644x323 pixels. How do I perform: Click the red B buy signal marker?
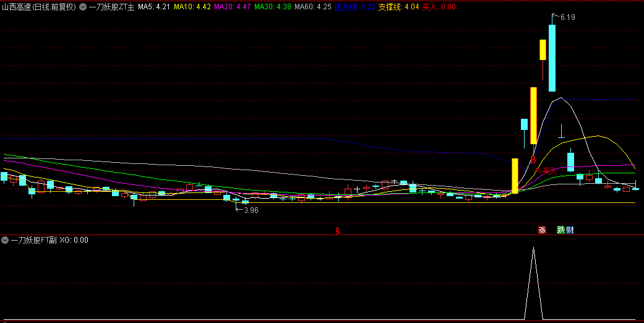(x=532, y=159)
